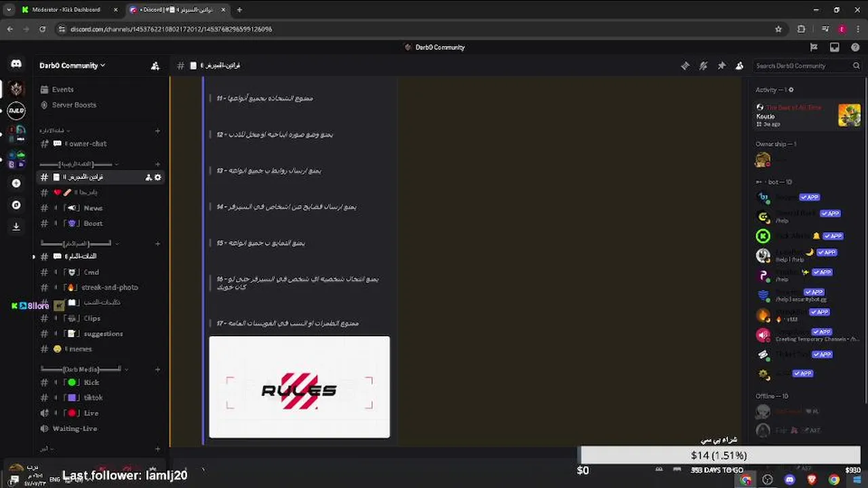Open the Boost channel
The image size is (868, 488).
click(98, 224)
